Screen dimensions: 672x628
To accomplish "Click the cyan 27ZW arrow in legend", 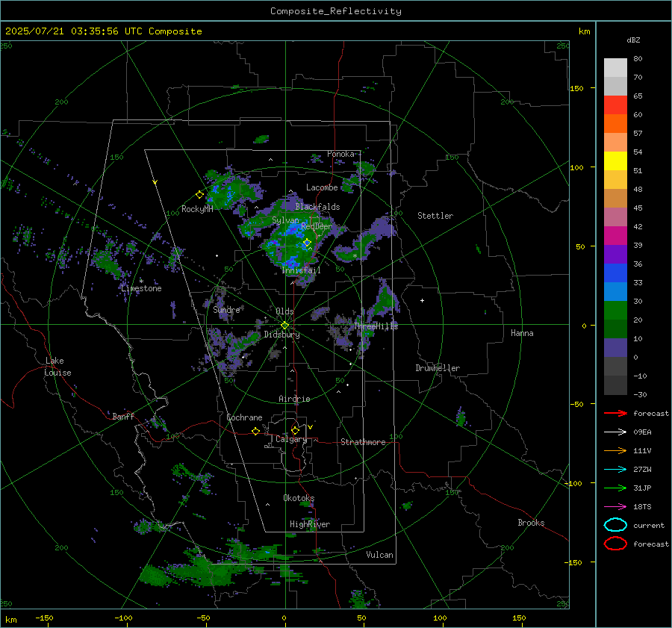I will coord(615,470).
